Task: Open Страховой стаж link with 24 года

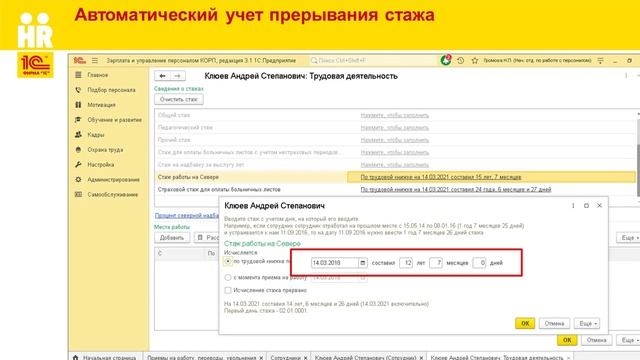Action: coord(456,189)
